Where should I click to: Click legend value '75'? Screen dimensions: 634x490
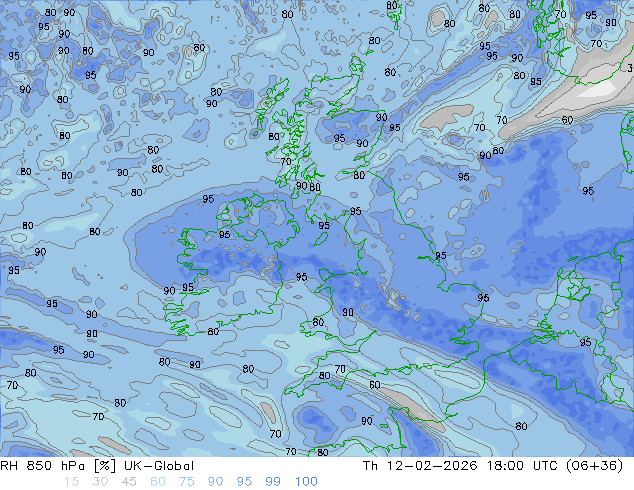pos(186,482)
